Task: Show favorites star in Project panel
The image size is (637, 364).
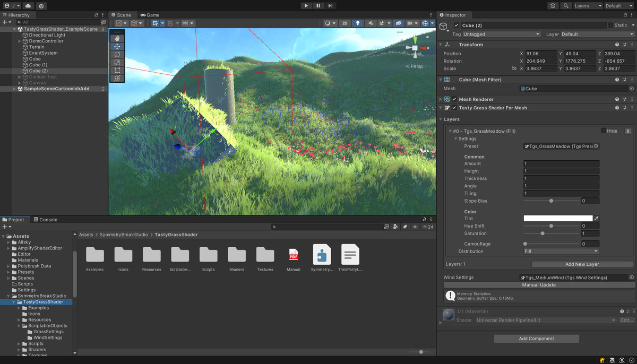Action: 415,227
